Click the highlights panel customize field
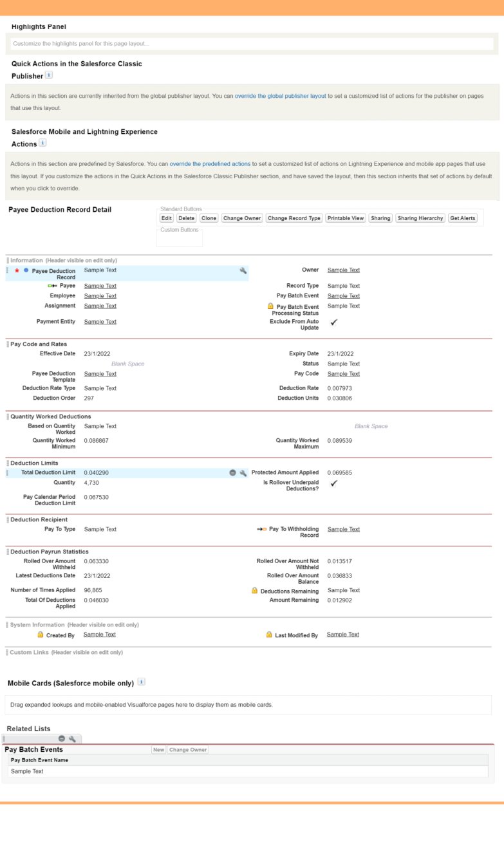 click(252, 44)
